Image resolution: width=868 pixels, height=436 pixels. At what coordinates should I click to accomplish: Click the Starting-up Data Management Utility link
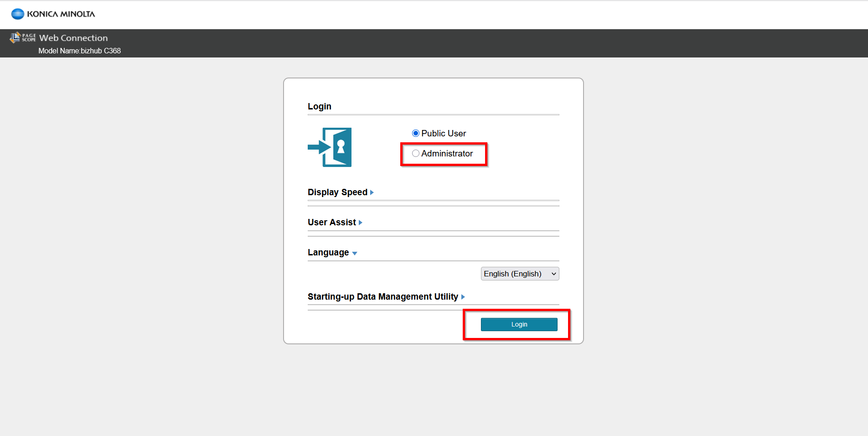(383, 296)
